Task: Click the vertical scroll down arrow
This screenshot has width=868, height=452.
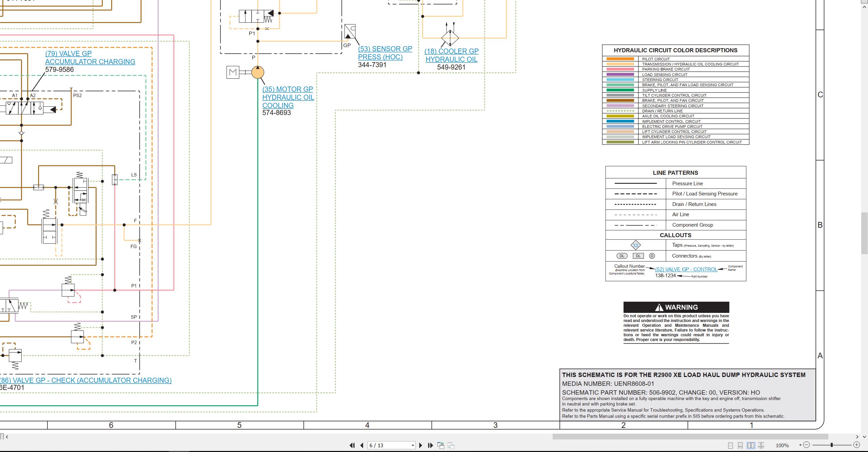Action: [x=864, y=437]
